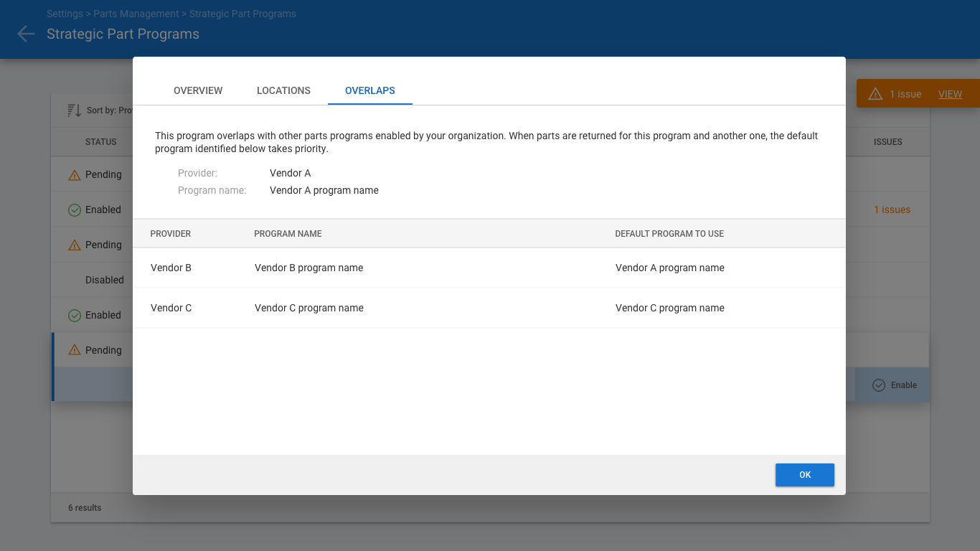The width and height of the screenshot is (980, 551).
Task: Click the second Enabled check icon
Action: point(74,315)
